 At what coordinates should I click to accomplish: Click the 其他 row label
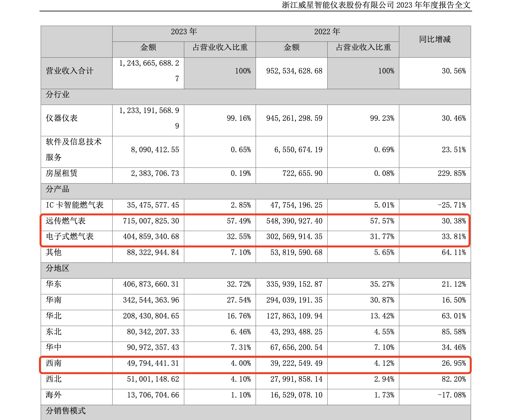(x=54, y=252)
